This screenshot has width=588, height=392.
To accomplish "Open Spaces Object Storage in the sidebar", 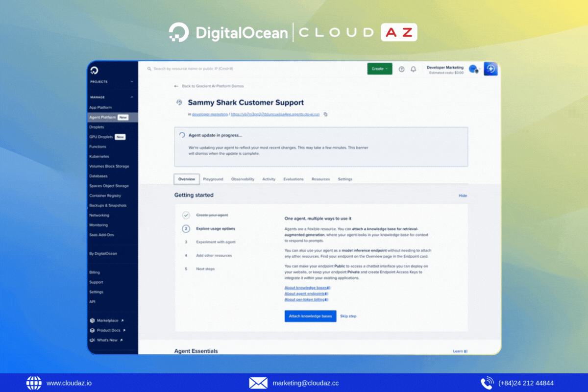I will click(x=109, y=186).
